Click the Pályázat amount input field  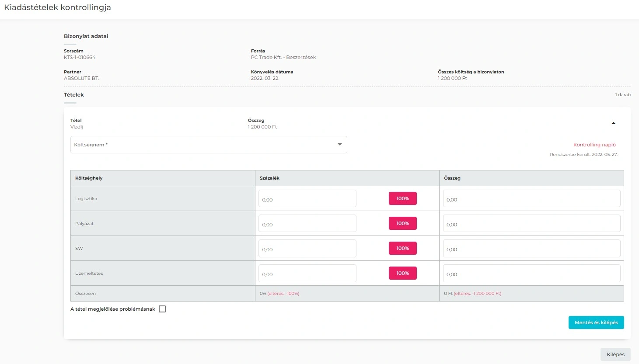(x=531, y=224)
